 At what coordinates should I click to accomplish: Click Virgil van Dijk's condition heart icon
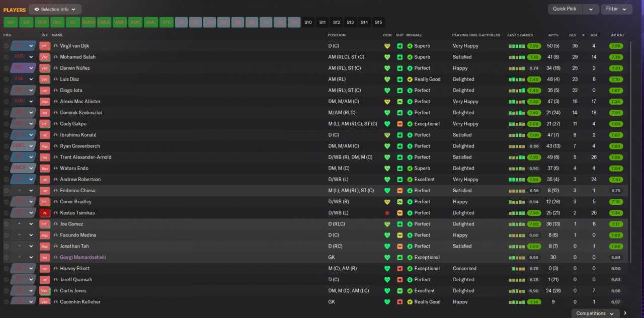(387, 46)
